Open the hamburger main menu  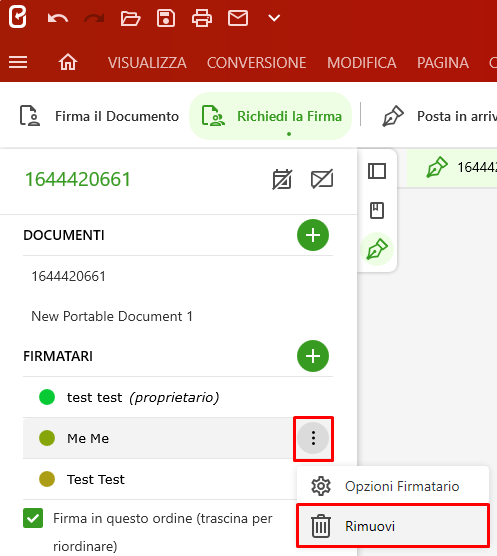tap(18, 62)
